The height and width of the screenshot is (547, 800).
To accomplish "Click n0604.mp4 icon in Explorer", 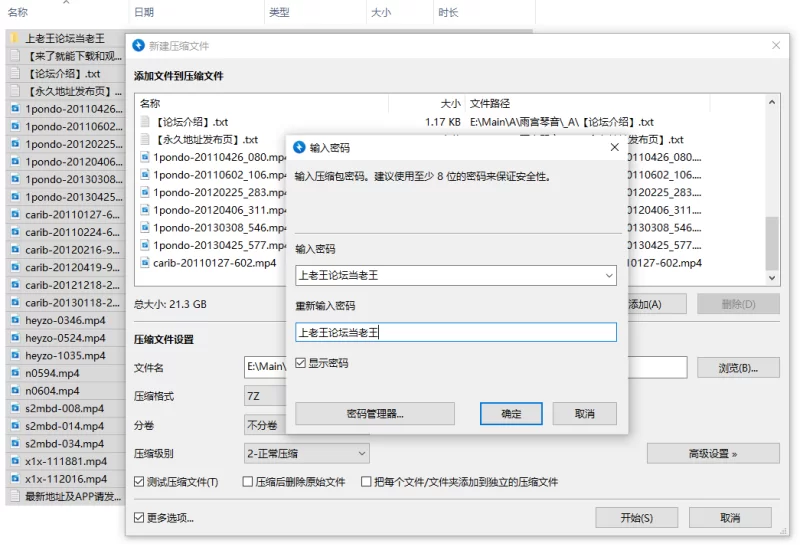I will [x=15, y=390].
